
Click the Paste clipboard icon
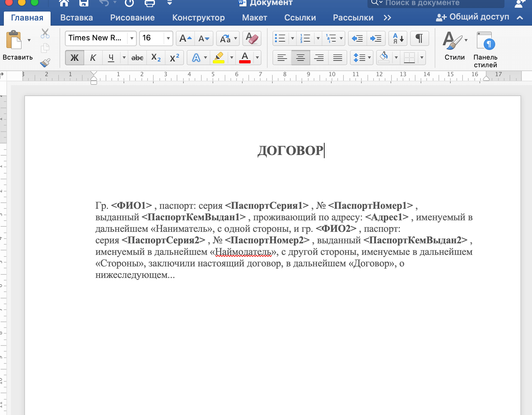(14, 40)
